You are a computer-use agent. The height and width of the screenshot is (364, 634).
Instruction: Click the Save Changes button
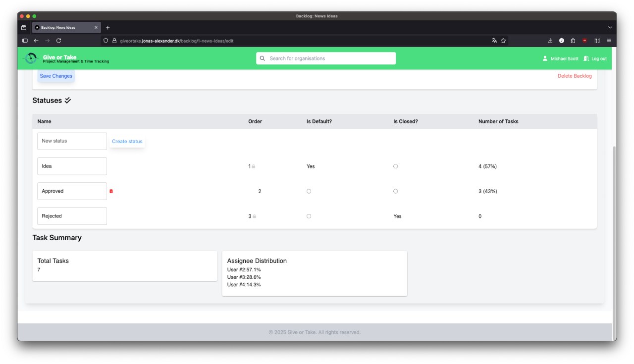[56, 76]
